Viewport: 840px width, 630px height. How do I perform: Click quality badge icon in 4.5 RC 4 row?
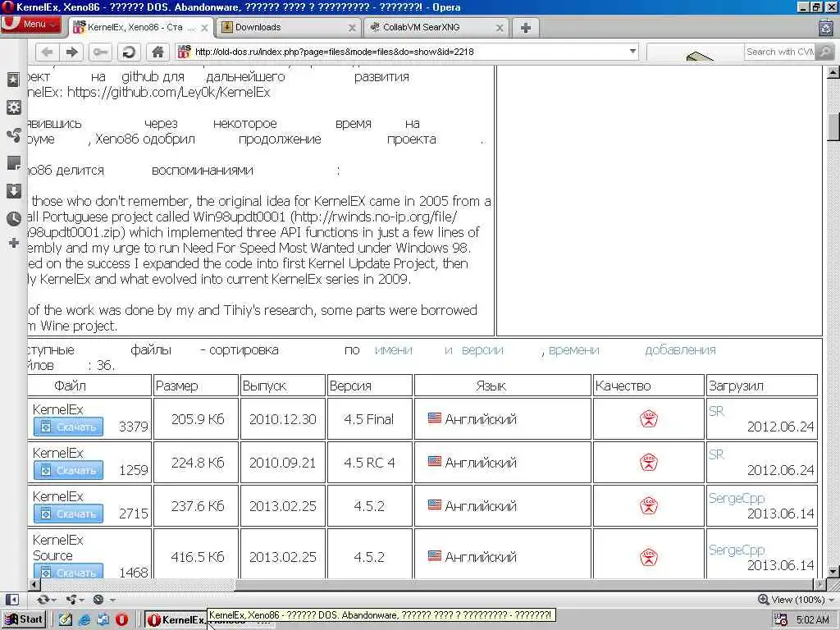click(649, 463)
